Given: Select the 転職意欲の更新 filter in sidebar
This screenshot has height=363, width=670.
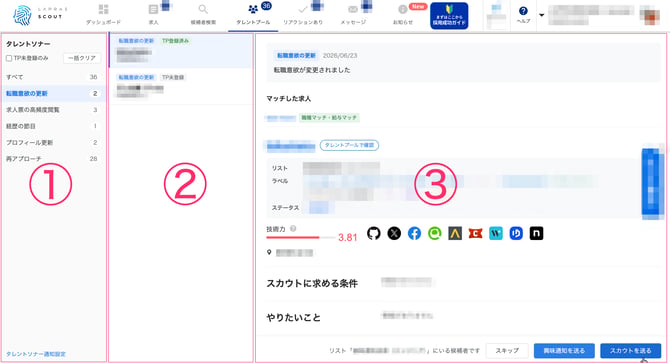Looking at the screenshot, I should tap(53, 93).
